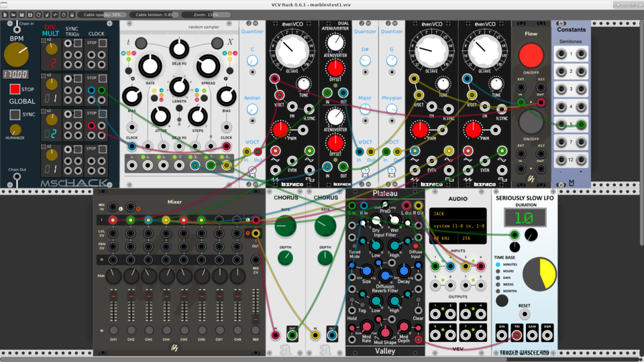644x362 pixels.
Task: Click the right CHORUS DEPTH knob
Action: point(325,257)
